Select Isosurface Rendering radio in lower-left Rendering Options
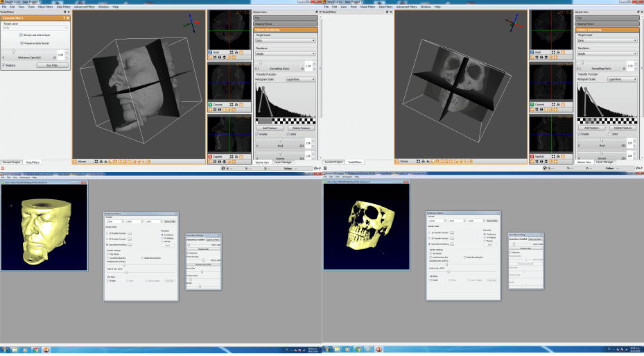644x356 pixels. [107, 244]
